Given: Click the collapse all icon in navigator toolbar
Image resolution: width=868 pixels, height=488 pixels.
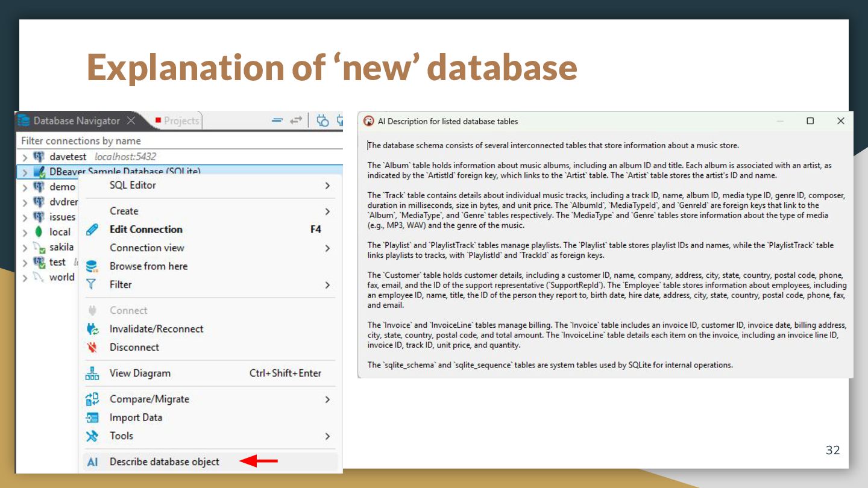Looking at the screenshot, I should click(277, 120).
